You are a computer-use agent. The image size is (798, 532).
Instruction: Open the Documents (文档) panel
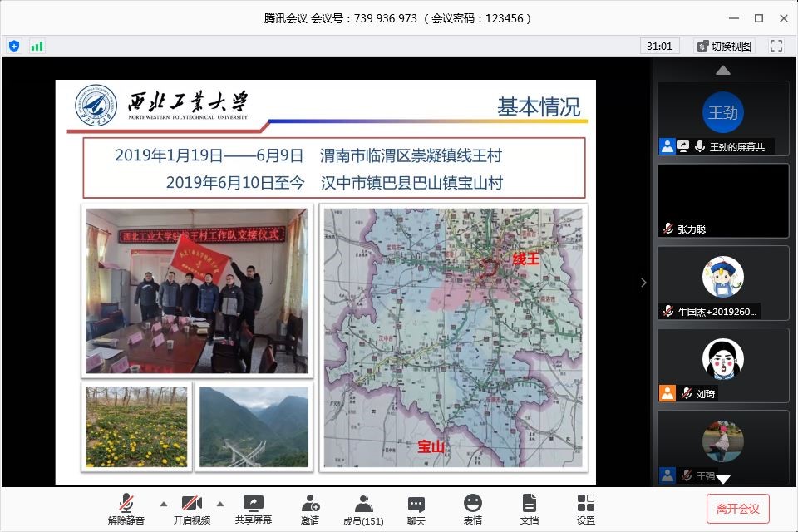point(529,509)
